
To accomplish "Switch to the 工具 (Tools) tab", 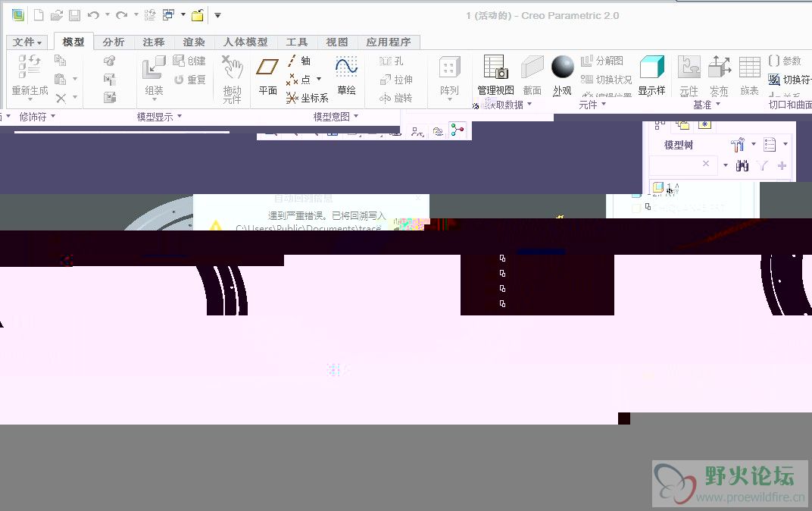I will coord(297,42).
